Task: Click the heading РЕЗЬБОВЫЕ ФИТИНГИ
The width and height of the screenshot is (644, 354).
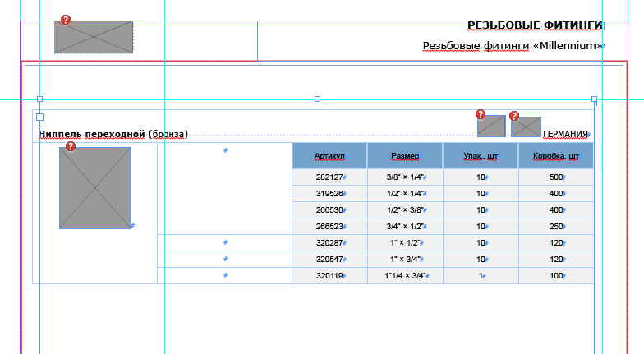Action: pyautogui.click(x=535, y=25)
